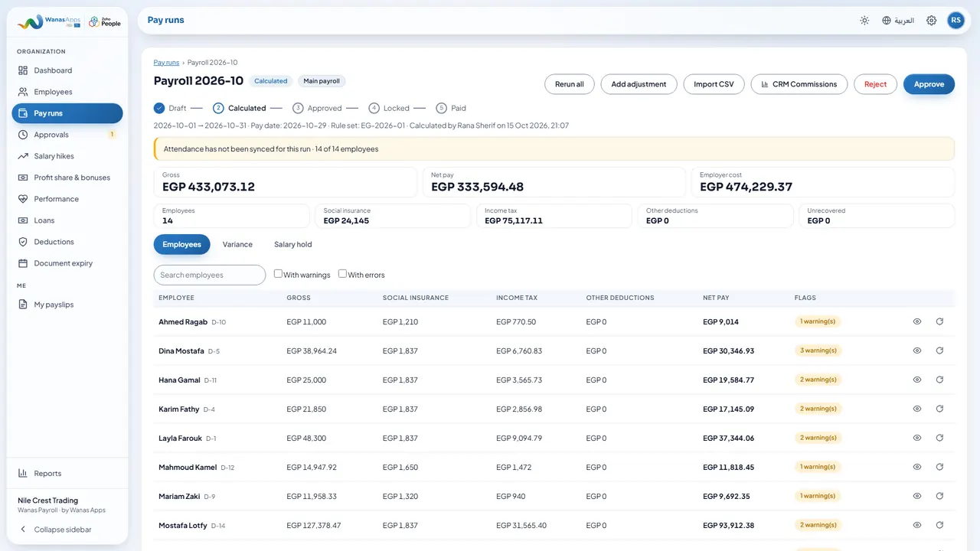Rerun Layla Farouk's payroll calculation icon
Image resolution: width=980 pixels, height=551 pixels.
tap(939, 438)
